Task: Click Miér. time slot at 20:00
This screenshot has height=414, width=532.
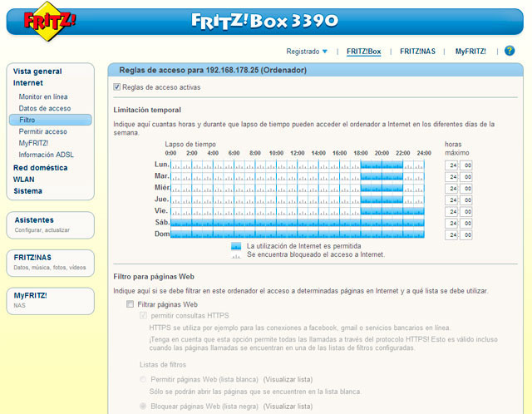Action: point(387,188)
